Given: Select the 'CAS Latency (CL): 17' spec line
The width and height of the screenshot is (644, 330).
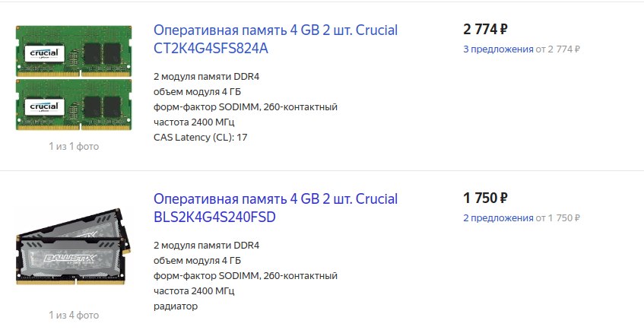Looking at the screenshot, I should [x=201, y=138].
